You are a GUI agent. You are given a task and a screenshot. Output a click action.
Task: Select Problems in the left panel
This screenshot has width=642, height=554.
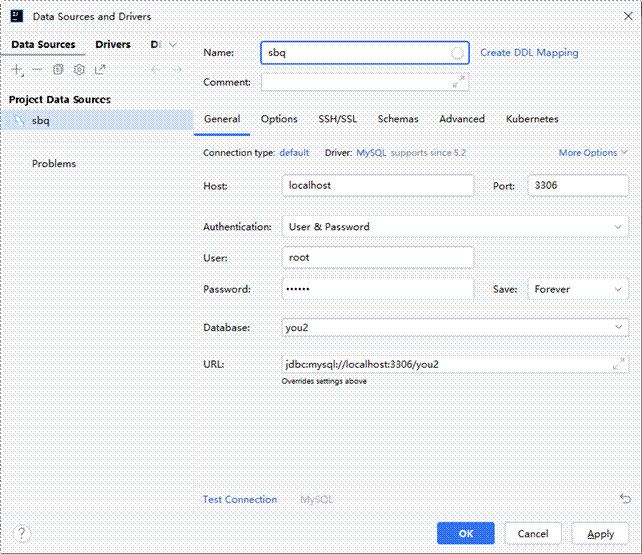click(x=54, y=164)
